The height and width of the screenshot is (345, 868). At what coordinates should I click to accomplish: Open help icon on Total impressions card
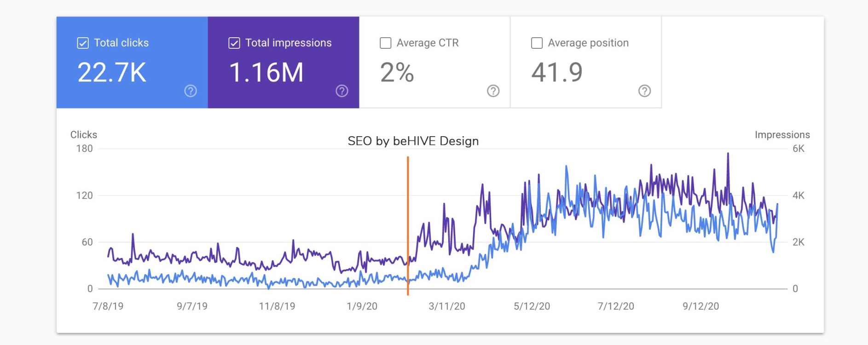click(342, 91)
